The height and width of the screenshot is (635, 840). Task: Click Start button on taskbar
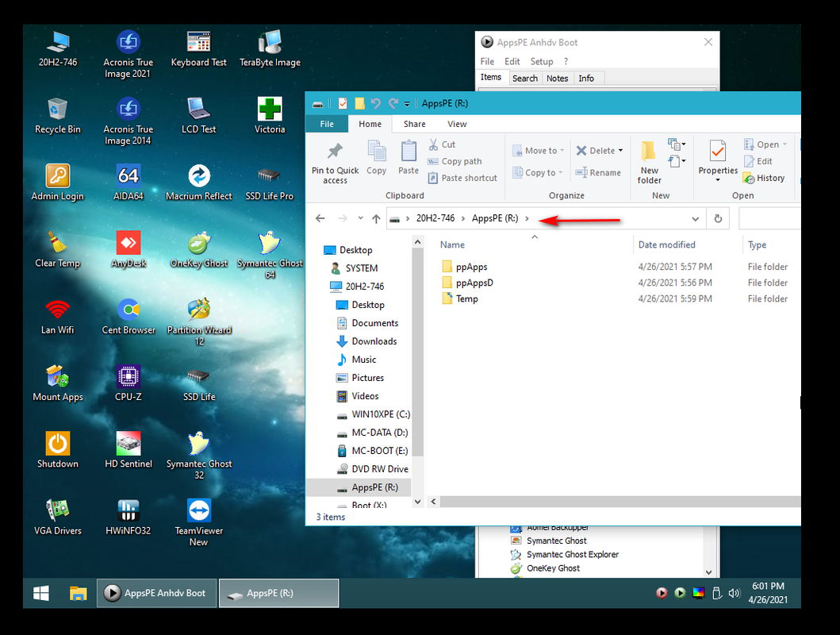(x=41, y=593)
